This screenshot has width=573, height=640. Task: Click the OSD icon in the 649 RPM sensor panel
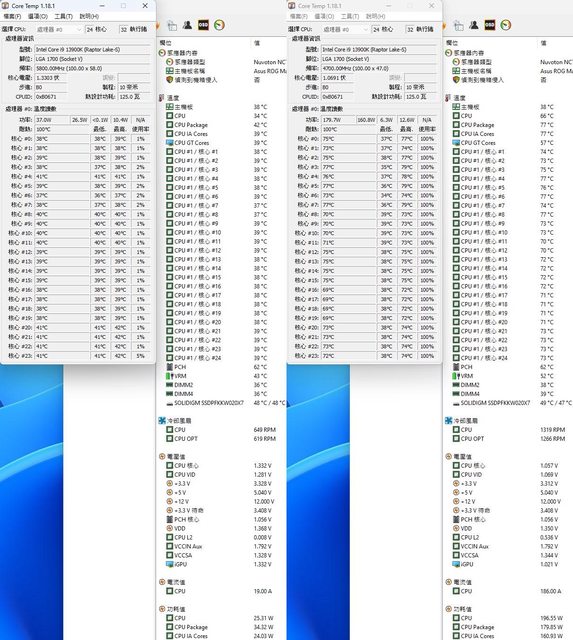click(203, 25)
